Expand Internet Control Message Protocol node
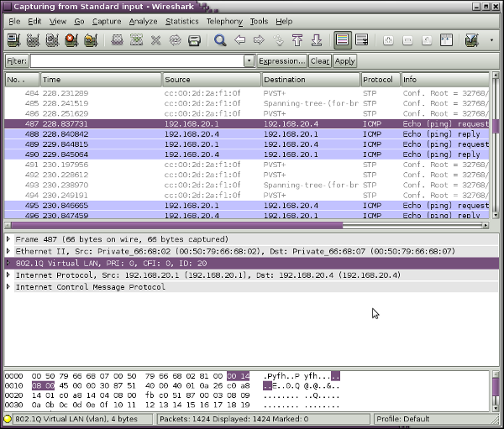Image resolution: width=504 pixels, height=429 pixels. tap(8, 286)
